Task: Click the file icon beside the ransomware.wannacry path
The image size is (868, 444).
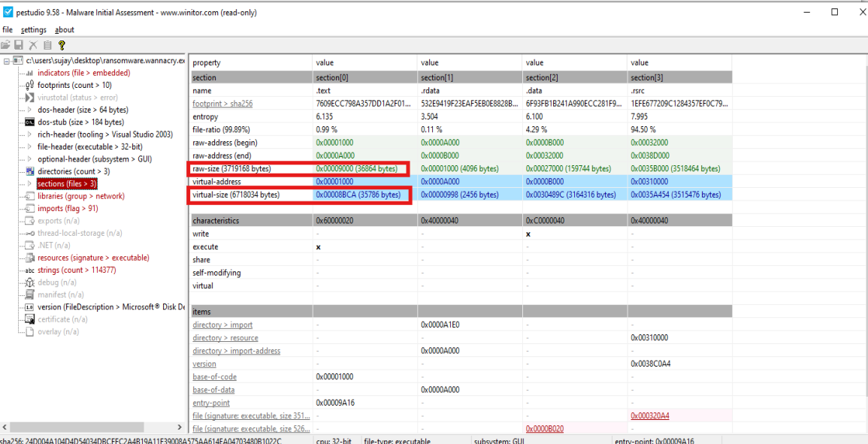Action: pyautogui.click(x=18, y=60)
